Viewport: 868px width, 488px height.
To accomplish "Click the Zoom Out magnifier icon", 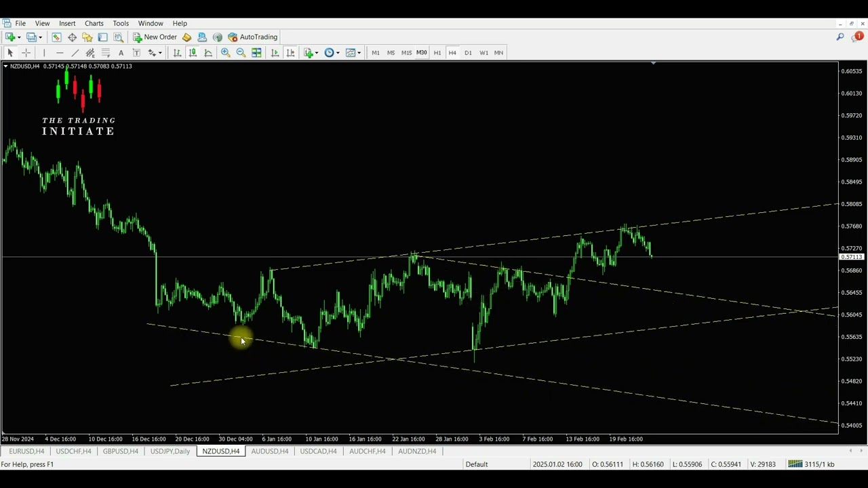I will point(241,53).
